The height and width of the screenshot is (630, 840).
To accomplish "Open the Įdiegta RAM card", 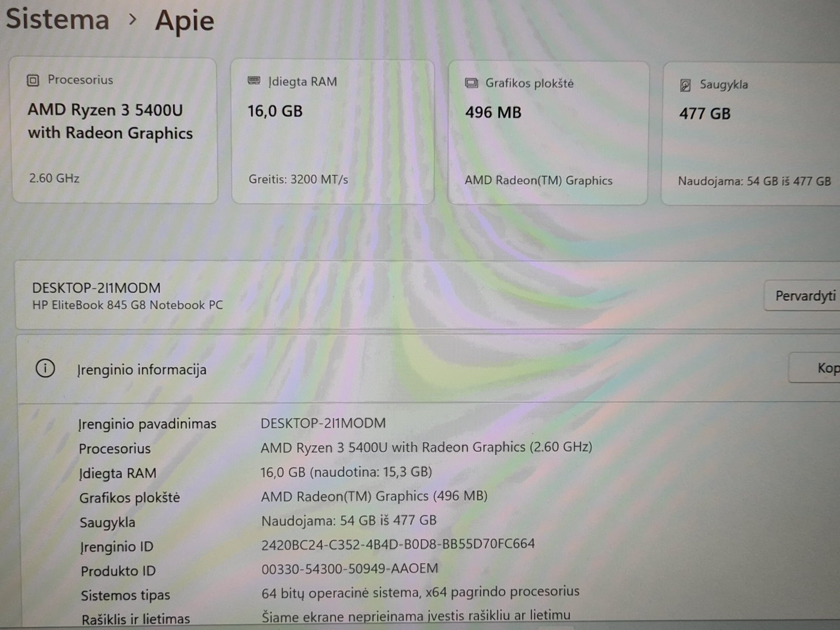I will (x=333, y=132).
